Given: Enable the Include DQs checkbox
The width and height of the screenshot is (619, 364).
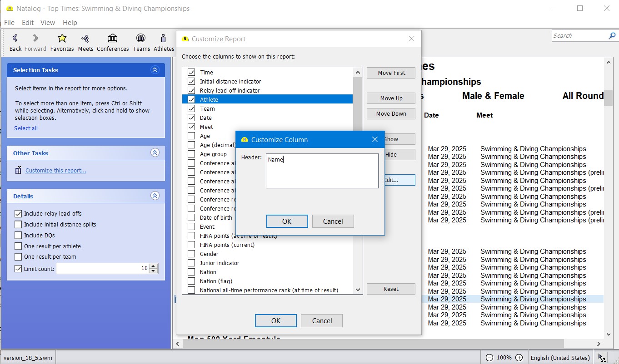Looking at the screenshot, I should point(18,236).
